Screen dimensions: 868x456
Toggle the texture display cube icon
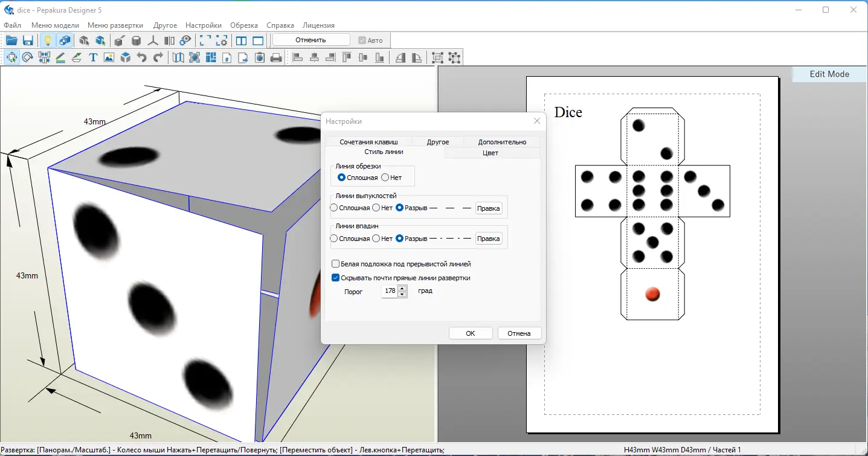[64, 40]
